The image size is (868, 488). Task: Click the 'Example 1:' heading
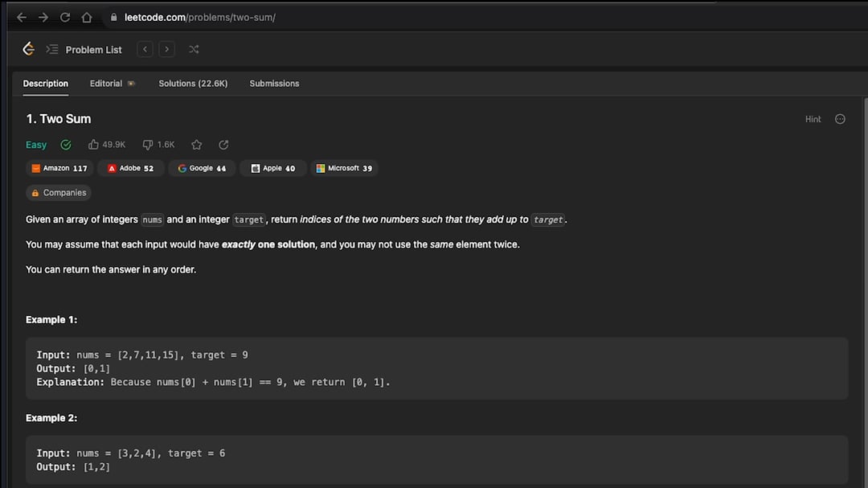tap(51, 320)
